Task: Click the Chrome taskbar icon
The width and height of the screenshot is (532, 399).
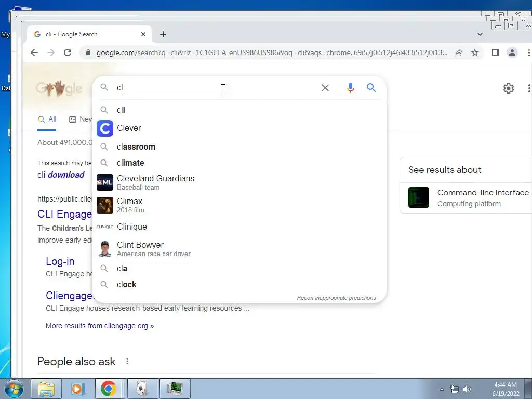Action: 108,389
